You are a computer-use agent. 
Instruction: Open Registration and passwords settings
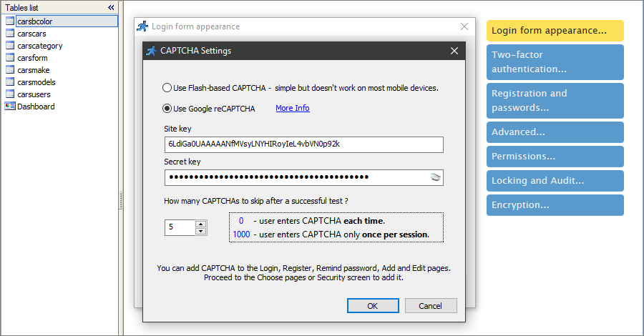(555, 101)
